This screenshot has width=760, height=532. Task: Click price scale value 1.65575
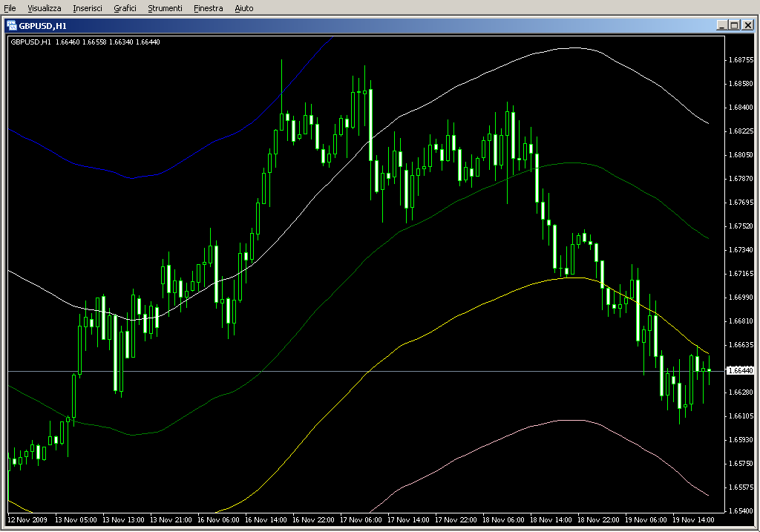click(741, 487)
